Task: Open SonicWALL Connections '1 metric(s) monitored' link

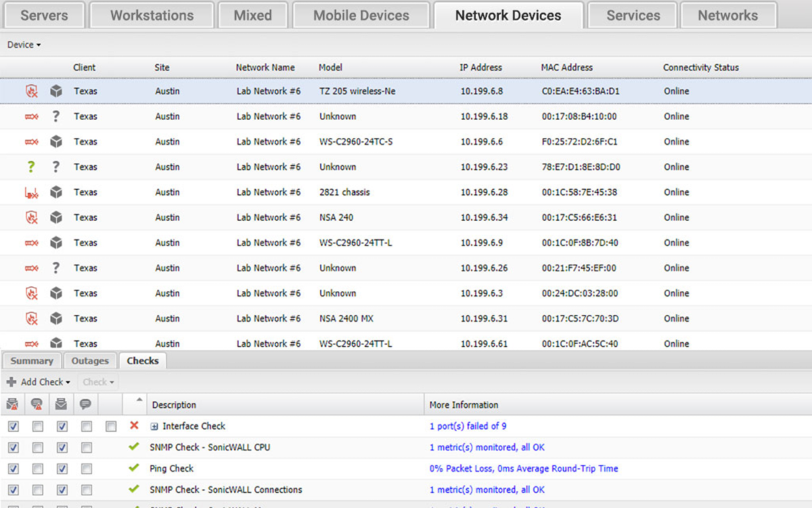Action: (487, 489)
